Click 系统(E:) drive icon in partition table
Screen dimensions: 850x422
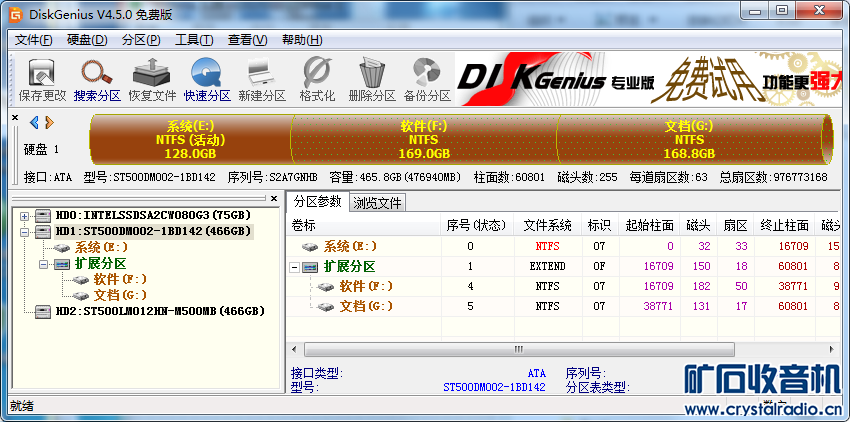tap(311, 246)
